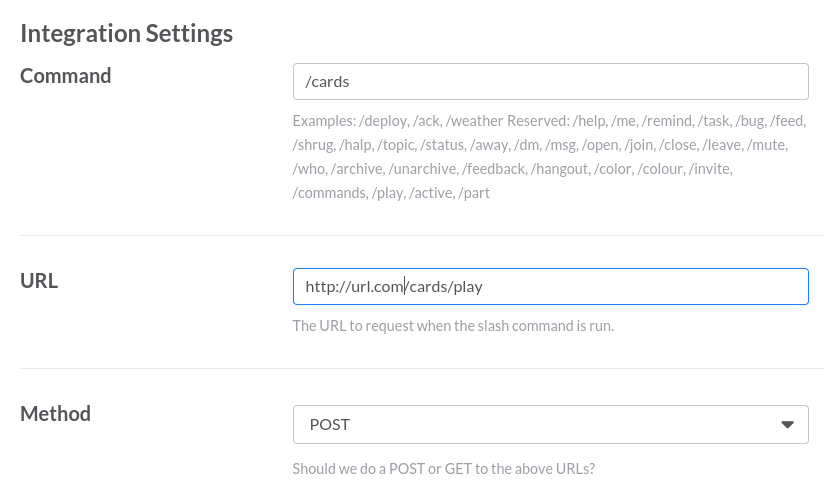Click the Integration Settings heading
This screenshot has width=839, height=487.
(x=126, y=33)
